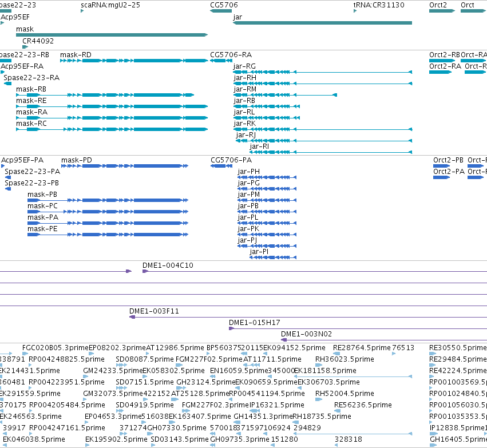Open the DME1-004C10 BAC label
487x448 pixels.
click(168, 265)
